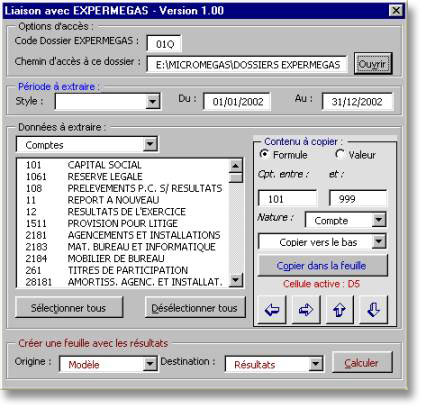Select account 108 PRELEVEMENTS P.C. S/ RESULTATS

pyautogui.click(x=123, y=188)
